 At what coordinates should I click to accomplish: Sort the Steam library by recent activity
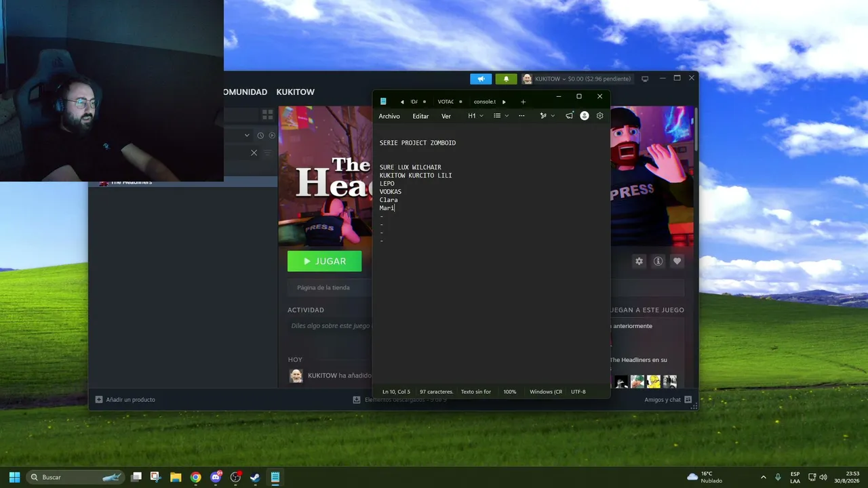260,136
